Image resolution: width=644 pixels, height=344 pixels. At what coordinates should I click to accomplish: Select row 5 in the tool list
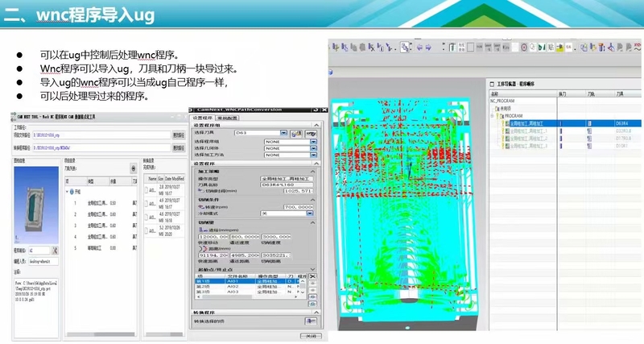click(101, 248)
